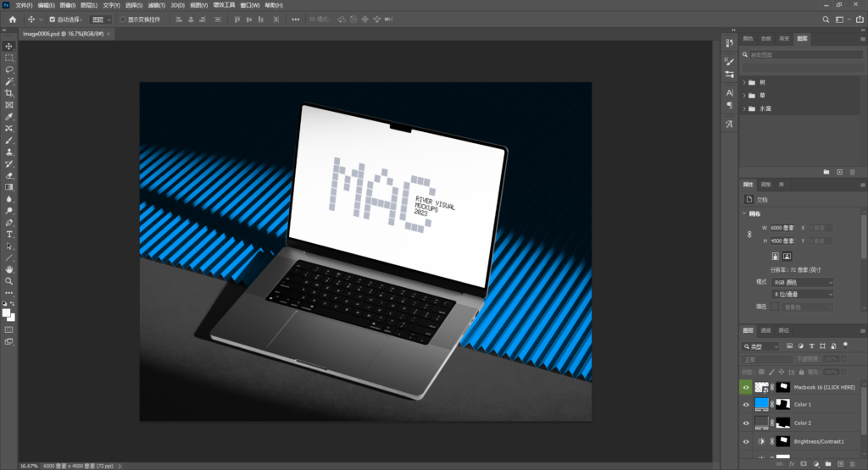Image resolution: width=868 pixels, height=470 pixels.
Task: Hide the Macbook 16 (CLICK HERE) layer
Action: tap(746, 387)
